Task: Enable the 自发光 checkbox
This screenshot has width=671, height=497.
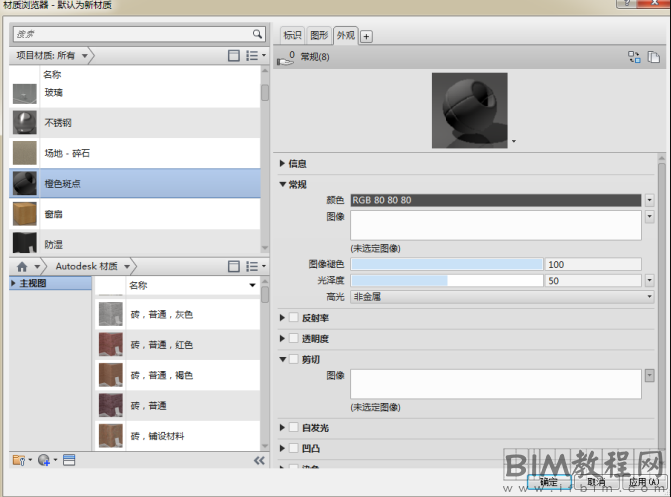Action: point(293,428)
